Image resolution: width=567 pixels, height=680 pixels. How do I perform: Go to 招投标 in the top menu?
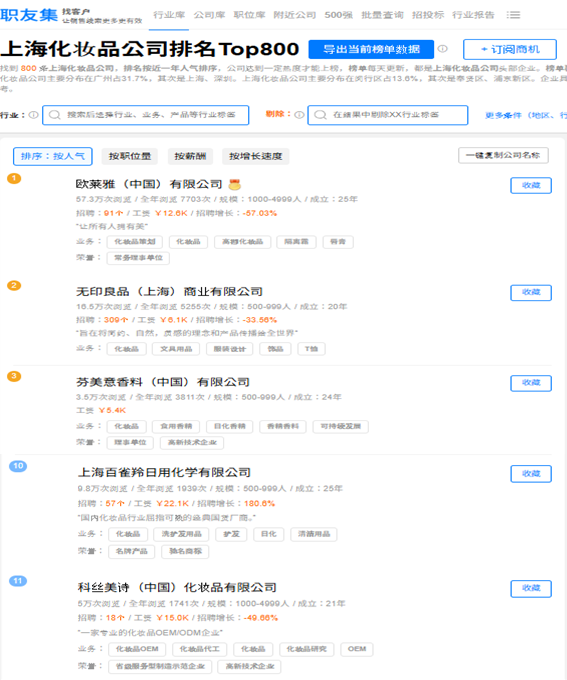point(428,15)
